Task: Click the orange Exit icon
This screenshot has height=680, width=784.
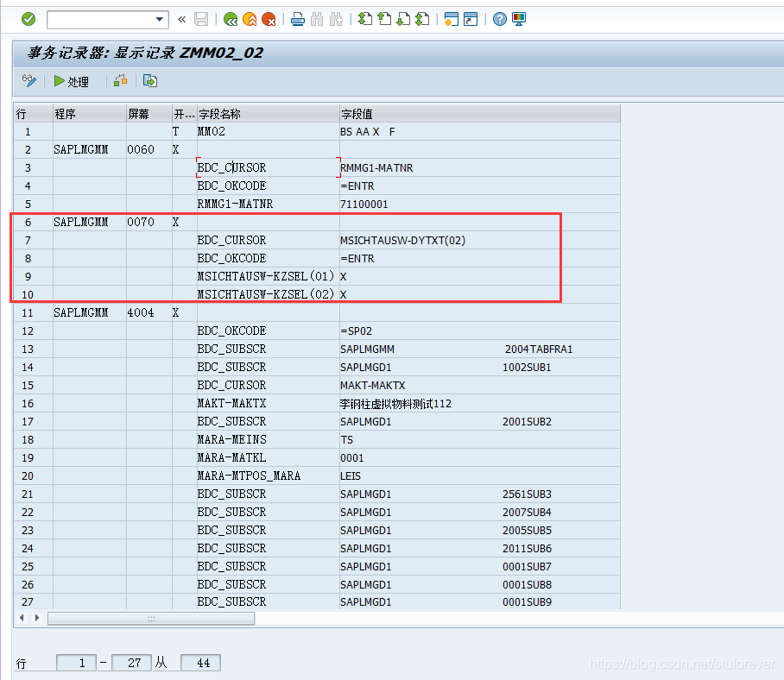Action: pyautogui.click(x=250, y=20)
